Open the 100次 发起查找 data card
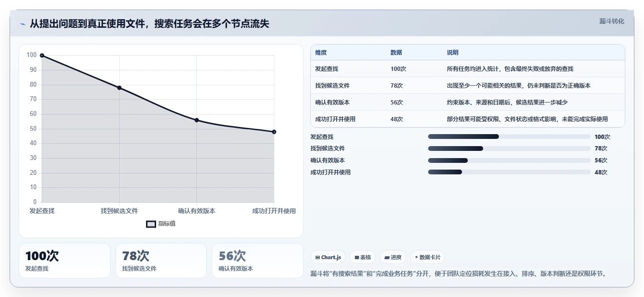 coord(65,261)
